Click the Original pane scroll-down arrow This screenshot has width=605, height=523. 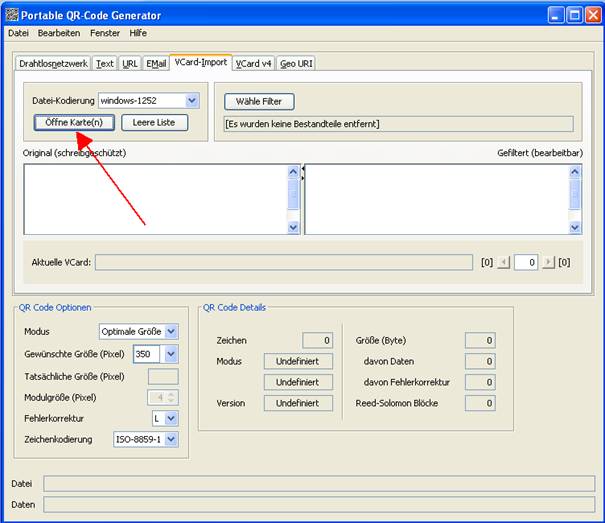click(293, 228)
